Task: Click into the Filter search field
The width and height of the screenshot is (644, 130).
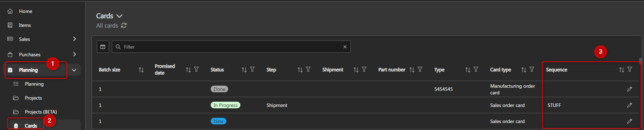Action: click(231, 47)
